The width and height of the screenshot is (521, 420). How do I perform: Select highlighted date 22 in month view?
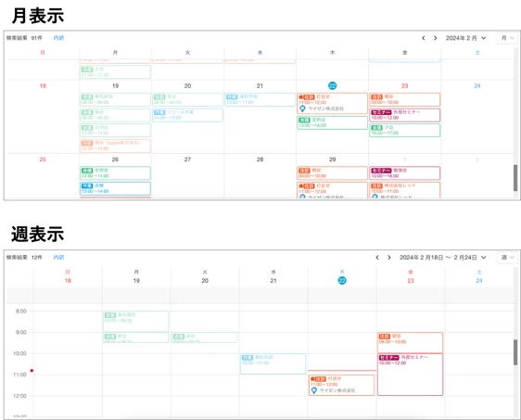click(x=332, y=85)
